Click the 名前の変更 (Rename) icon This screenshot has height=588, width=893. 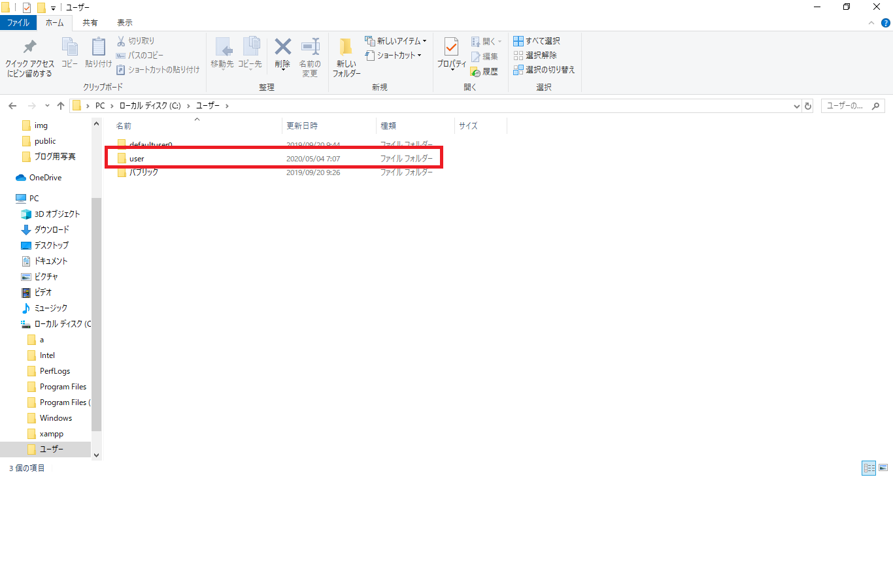point(310,47)
